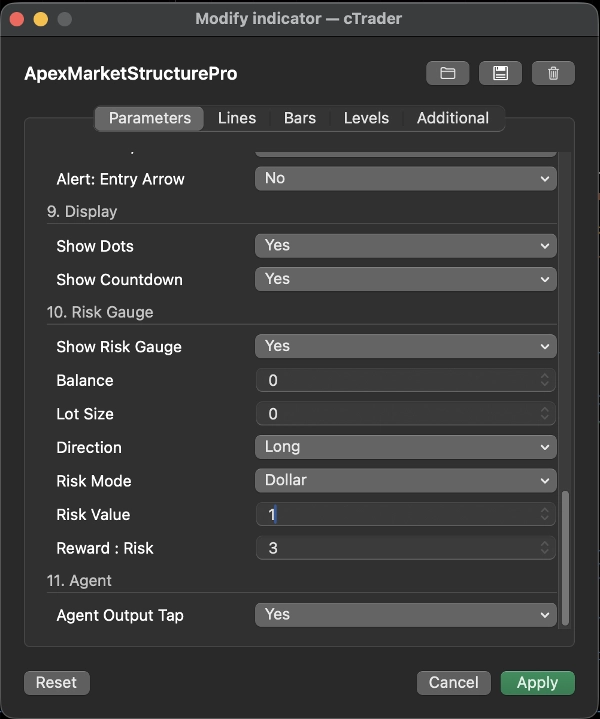
Task: Open the load preset folder icon
Action: tap(447, 73)
